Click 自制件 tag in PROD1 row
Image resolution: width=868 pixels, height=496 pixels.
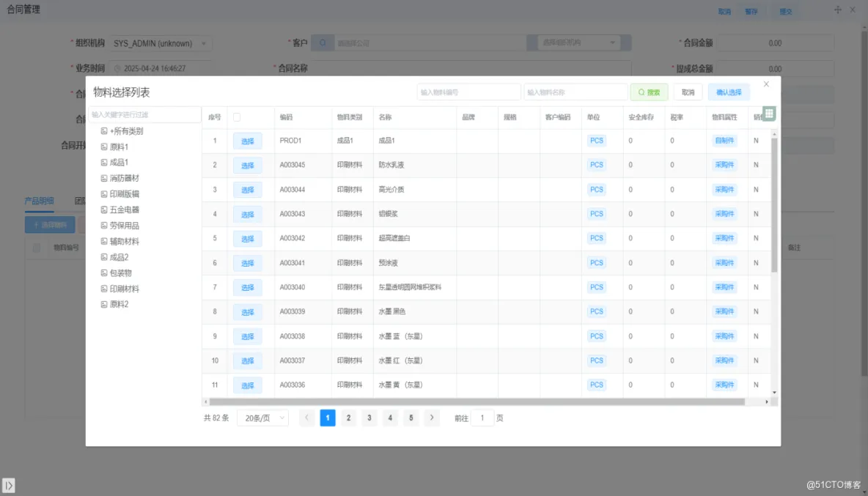[724, 141]
